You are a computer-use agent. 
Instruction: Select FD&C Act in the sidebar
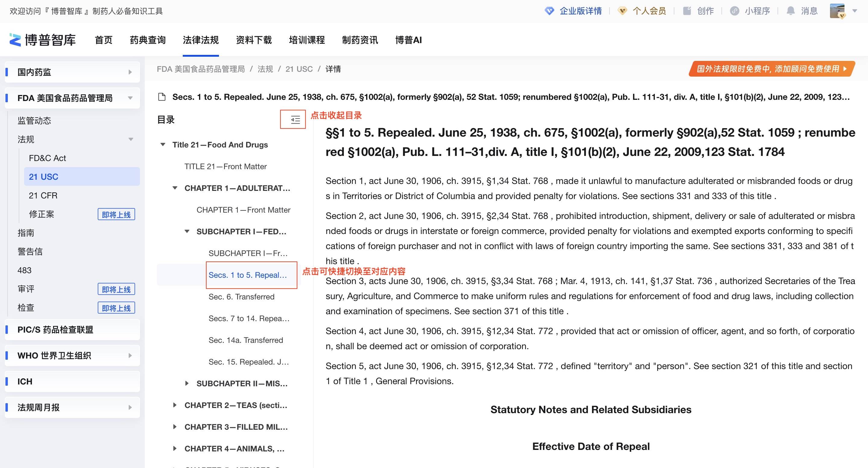(48, 158)
